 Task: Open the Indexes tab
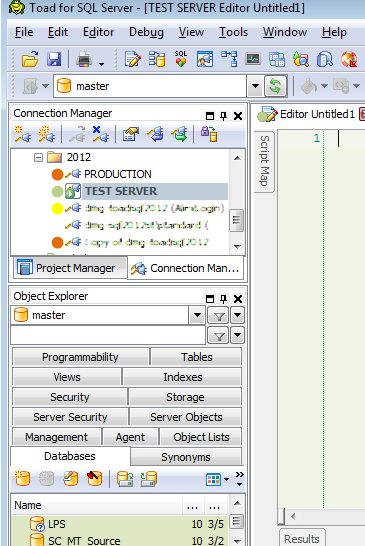point(182,377)
